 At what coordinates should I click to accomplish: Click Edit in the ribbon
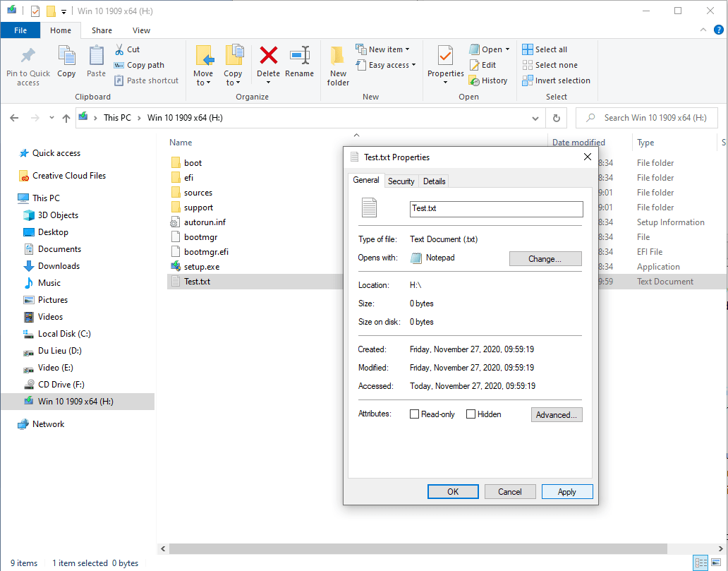point(483,65)
